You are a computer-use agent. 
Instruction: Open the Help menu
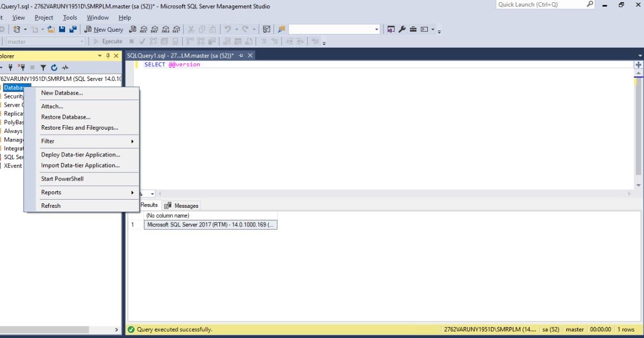click(x=125, y=18)
